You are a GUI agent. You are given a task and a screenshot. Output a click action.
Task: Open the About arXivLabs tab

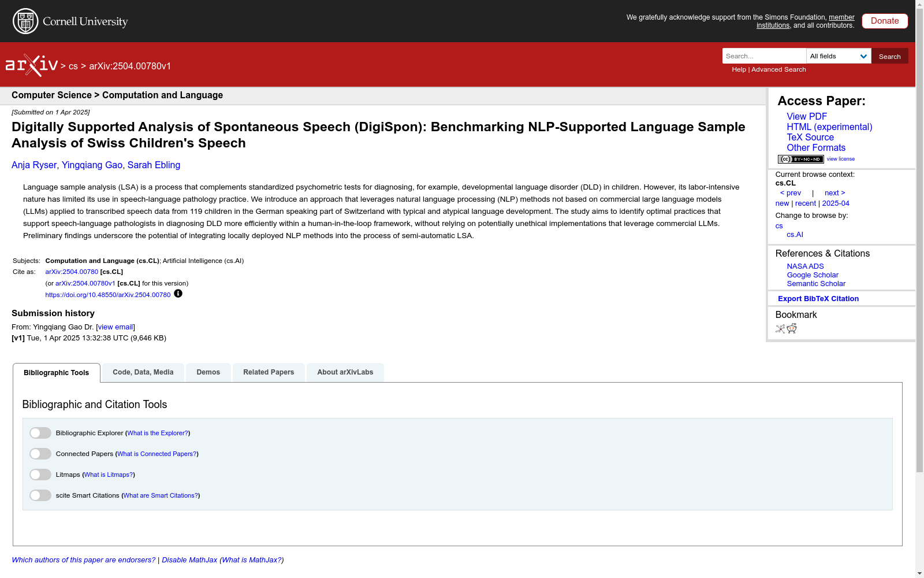pos(345,372)
